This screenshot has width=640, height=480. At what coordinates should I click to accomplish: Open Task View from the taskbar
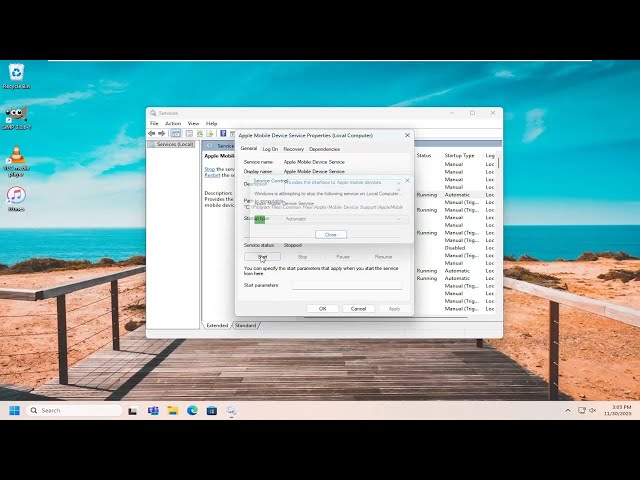coord(132,411)
